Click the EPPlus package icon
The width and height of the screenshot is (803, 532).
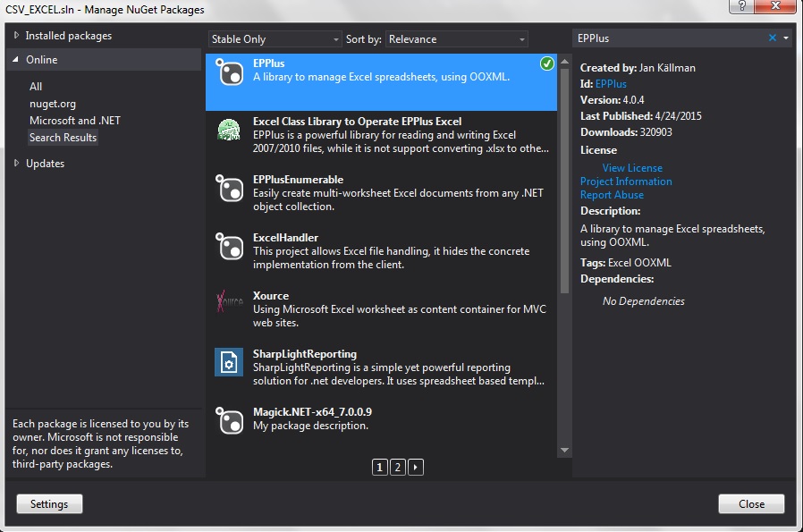coord(229,72)
